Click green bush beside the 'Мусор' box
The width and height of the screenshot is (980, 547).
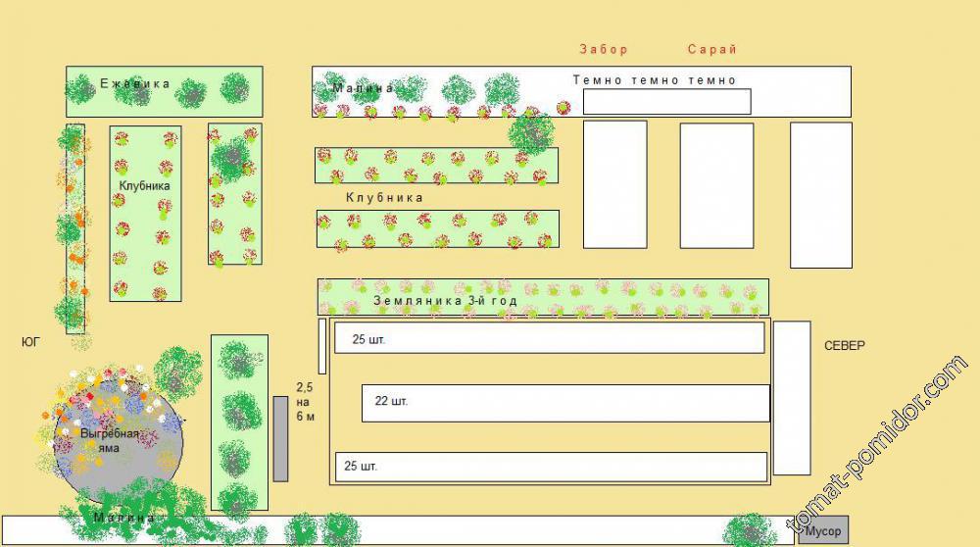(x=750, y=530)
